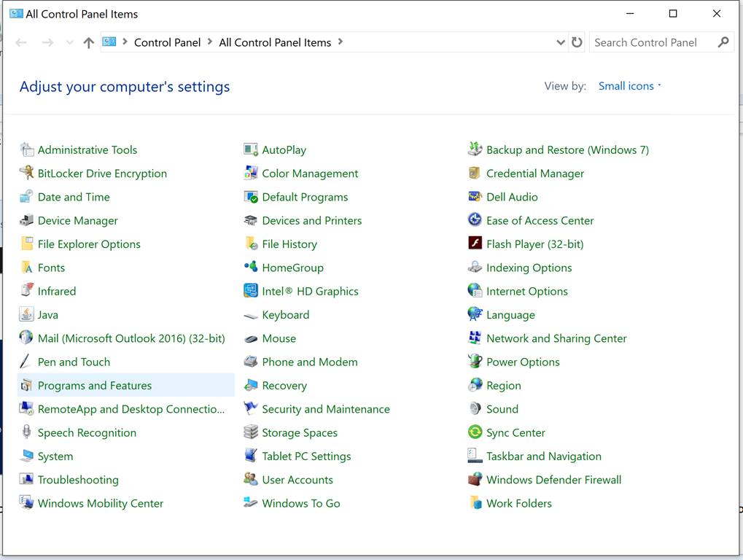Open Network and Sharing Center link

coord(556,338)
